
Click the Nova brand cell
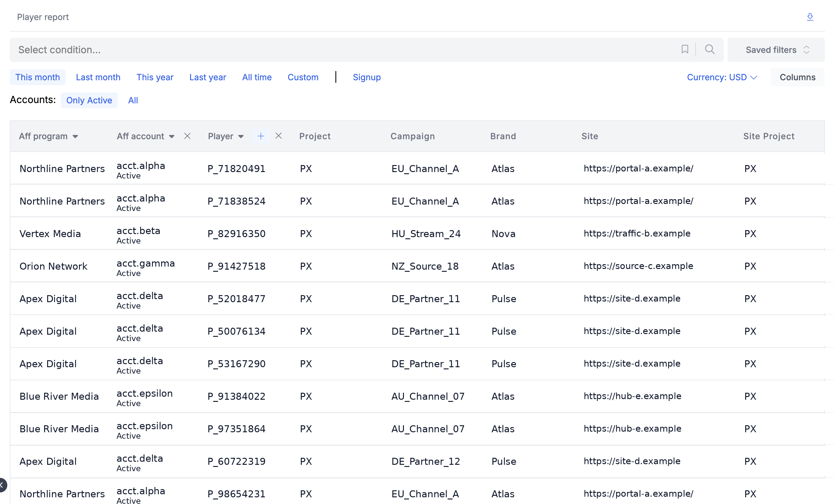point(503,233)
